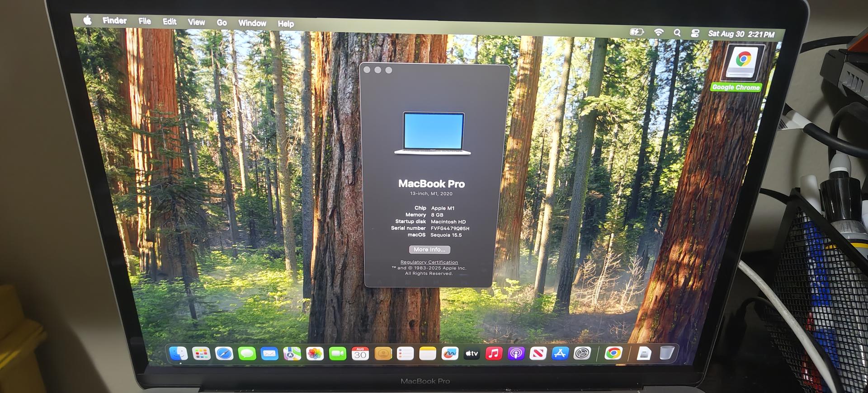Click the More Info... button

[x=429, y=249]
